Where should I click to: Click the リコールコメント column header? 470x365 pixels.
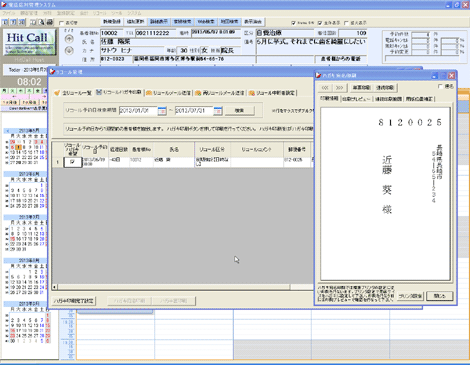(x=257, y=150)
